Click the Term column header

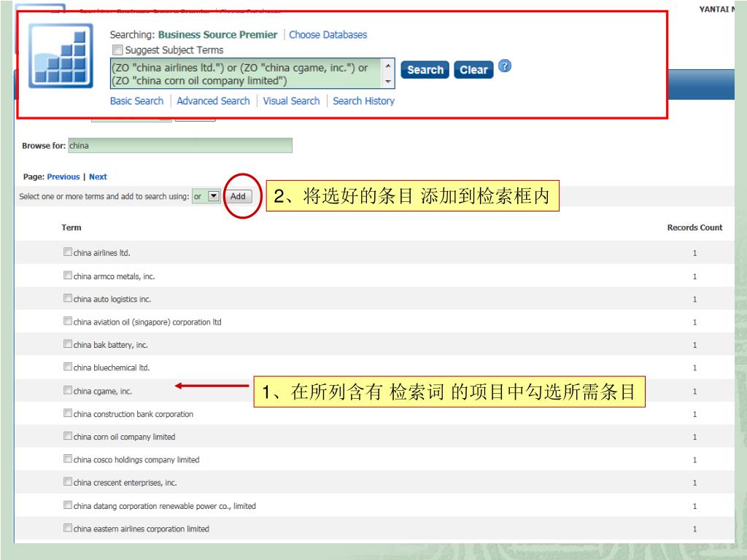coord(71,227)
